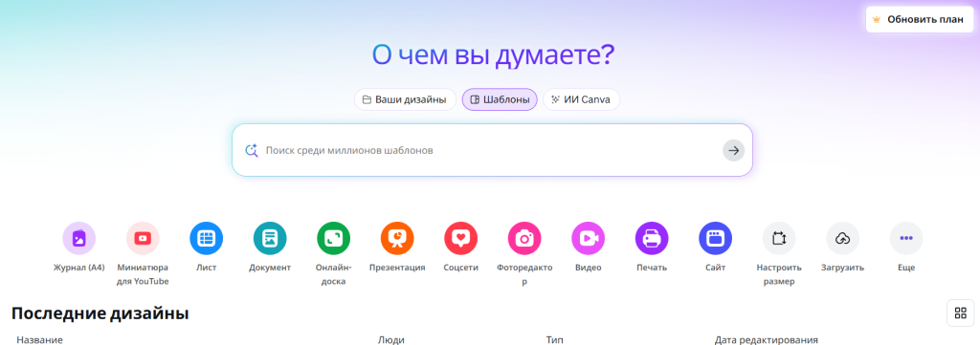Viewport: 980px width, 345px height.
Task: Switch to the Ваши дизайны tab
Action: pyautogui.click(x=405, y=99)
